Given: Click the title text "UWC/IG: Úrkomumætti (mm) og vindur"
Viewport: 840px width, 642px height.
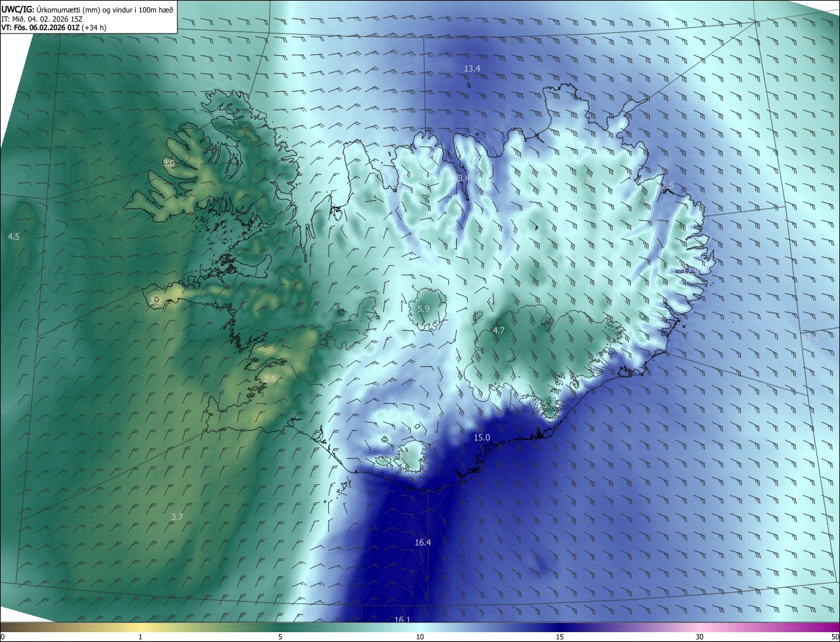Looking at the screenshot, I should [x=87, y=9].
